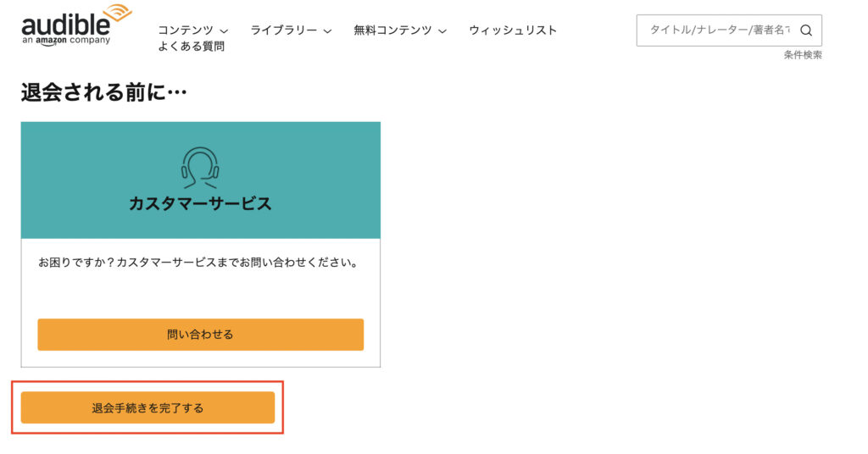
Task: Expand the ライブラリー dropdown chevron
Action: click(328, 31)
